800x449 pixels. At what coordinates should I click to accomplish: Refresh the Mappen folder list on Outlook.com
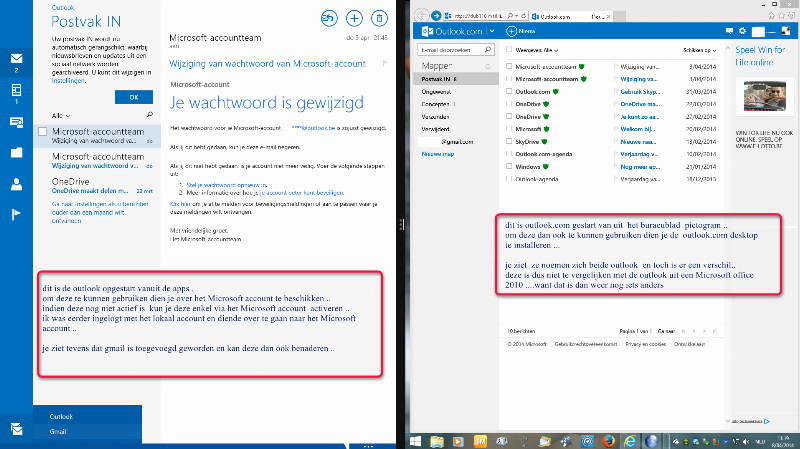tap(488, 66)
